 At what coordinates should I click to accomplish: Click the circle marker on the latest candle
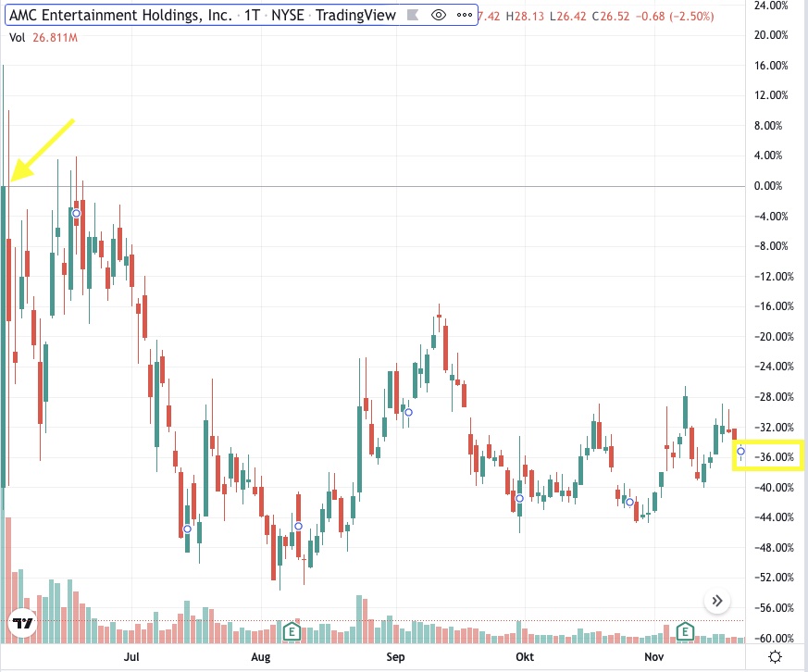tap(740, 452)
